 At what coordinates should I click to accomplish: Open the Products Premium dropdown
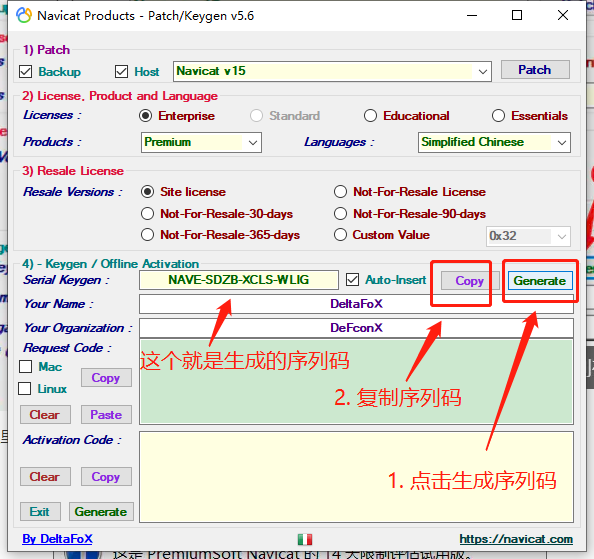[201, 142]
